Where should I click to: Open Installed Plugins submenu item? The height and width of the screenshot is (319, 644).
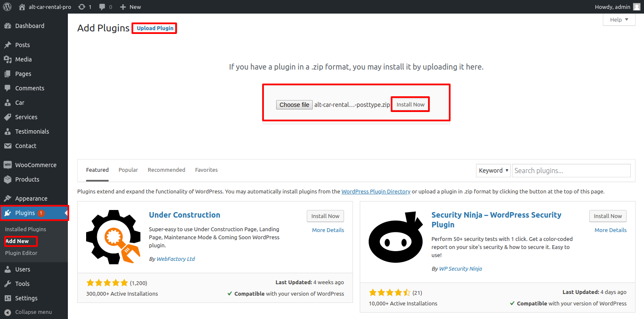click(x=25, y=229)
